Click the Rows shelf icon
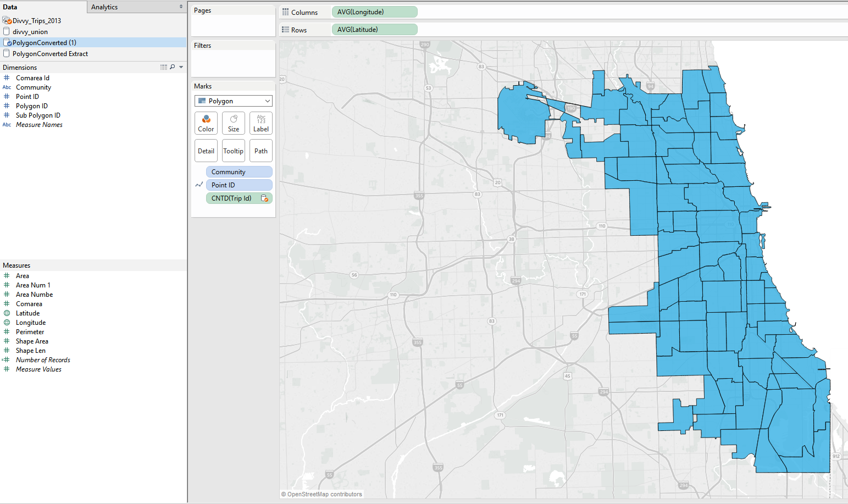 coord(285,29)
